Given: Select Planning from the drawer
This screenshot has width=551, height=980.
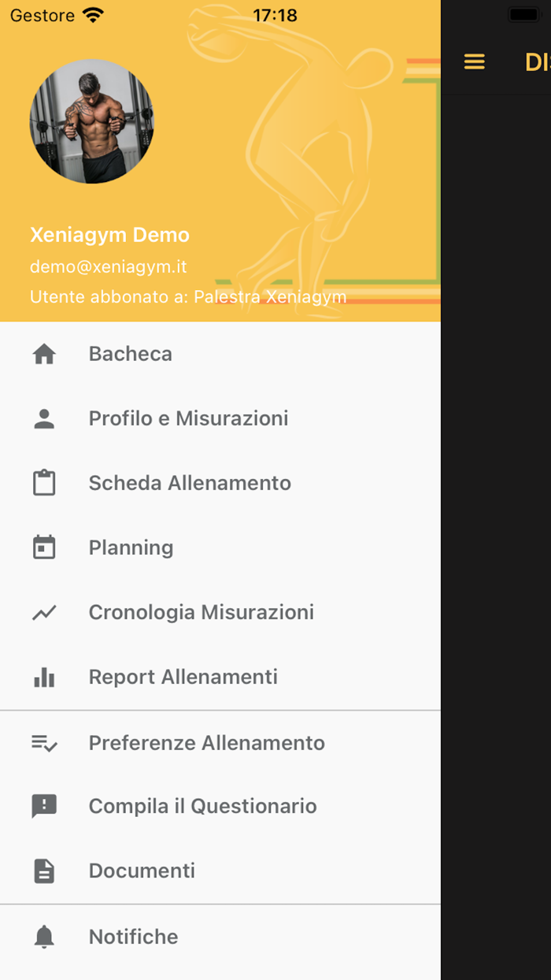Looking at the screenshot, I should point(131,548).
